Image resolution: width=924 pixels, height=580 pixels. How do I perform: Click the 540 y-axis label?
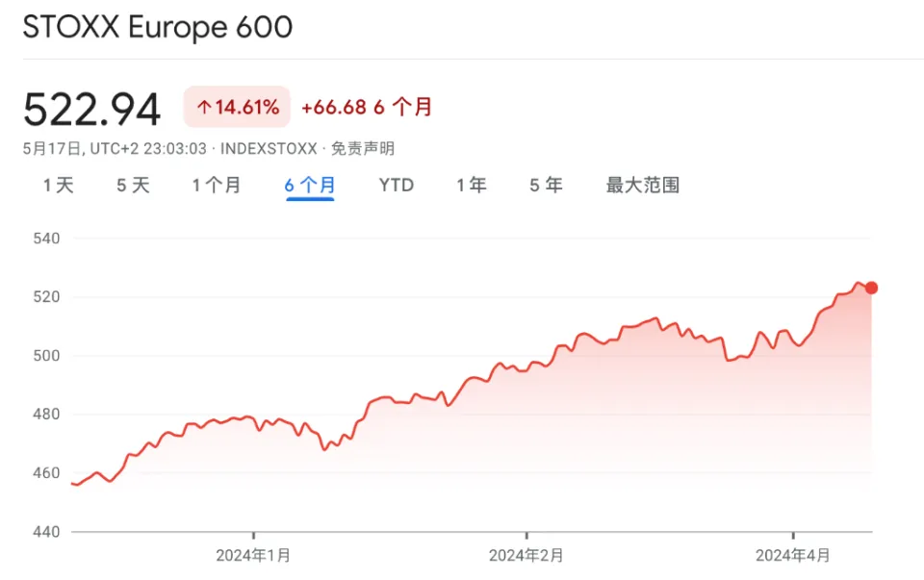tap(45, 238)
